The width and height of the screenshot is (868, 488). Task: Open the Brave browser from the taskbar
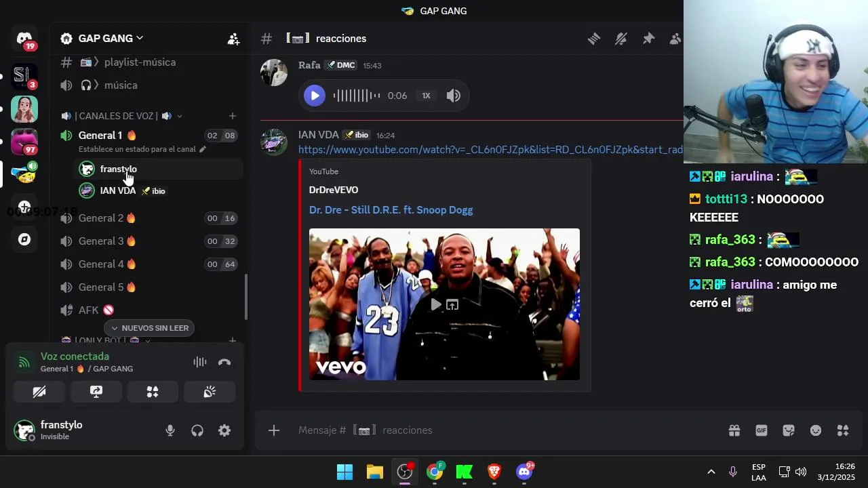coord(494,472)
